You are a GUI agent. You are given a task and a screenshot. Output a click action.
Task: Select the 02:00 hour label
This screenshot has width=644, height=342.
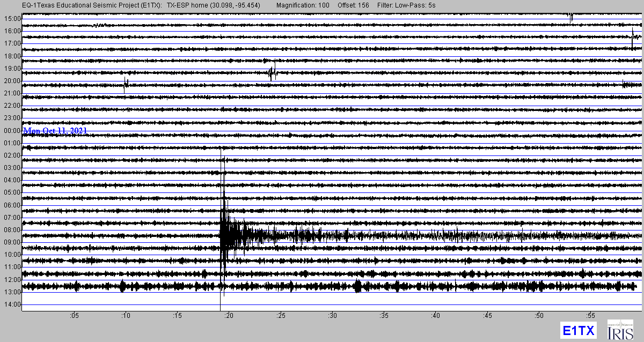(12, 155)
